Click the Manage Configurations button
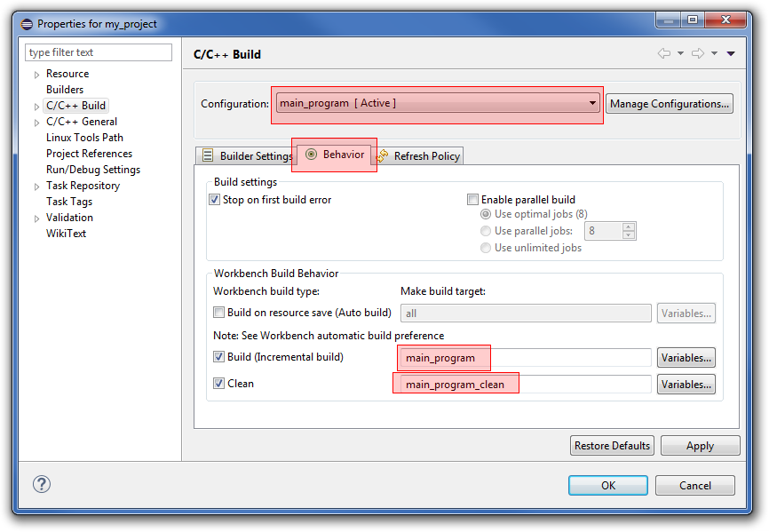Screen dimensions: 769x532 670,104
